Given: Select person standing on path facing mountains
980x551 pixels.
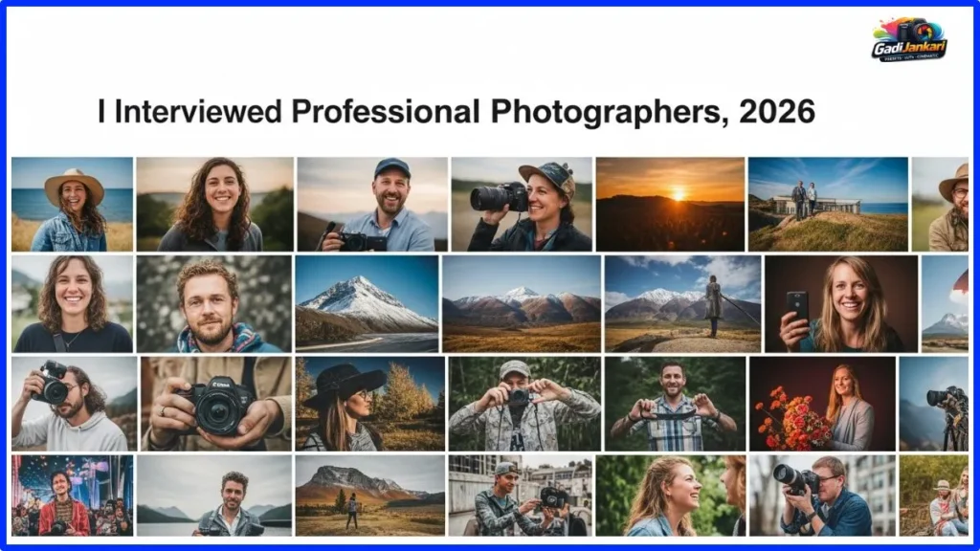Looking at the screenshot, I should 682,303.
